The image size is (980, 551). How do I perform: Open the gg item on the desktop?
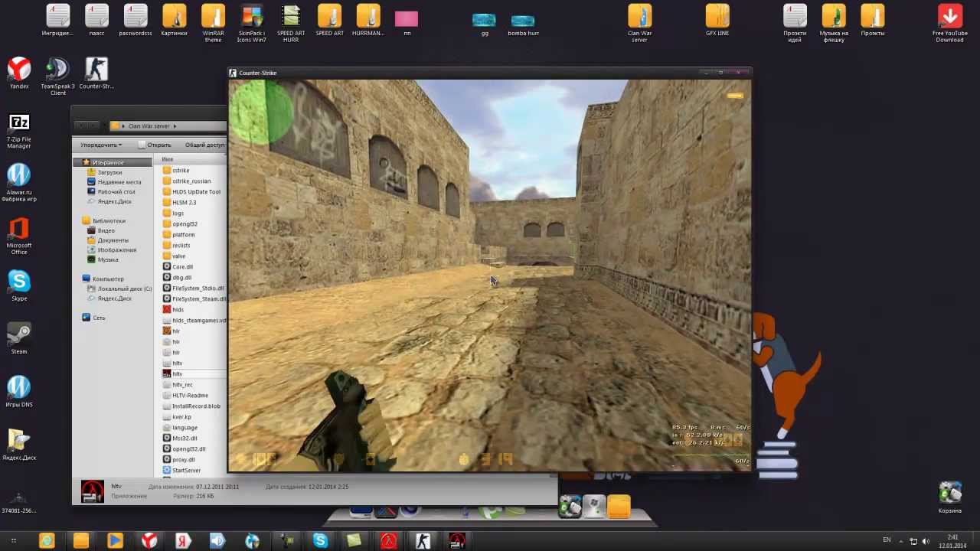click(484, 24)
